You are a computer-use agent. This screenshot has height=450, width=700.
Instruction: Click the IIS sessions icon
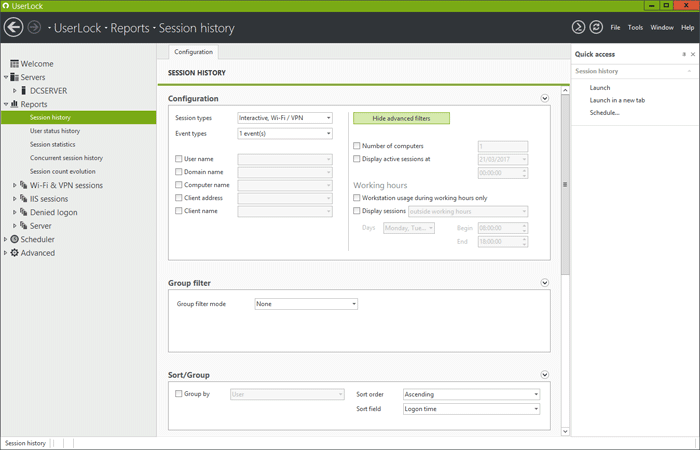click(24, 199)
